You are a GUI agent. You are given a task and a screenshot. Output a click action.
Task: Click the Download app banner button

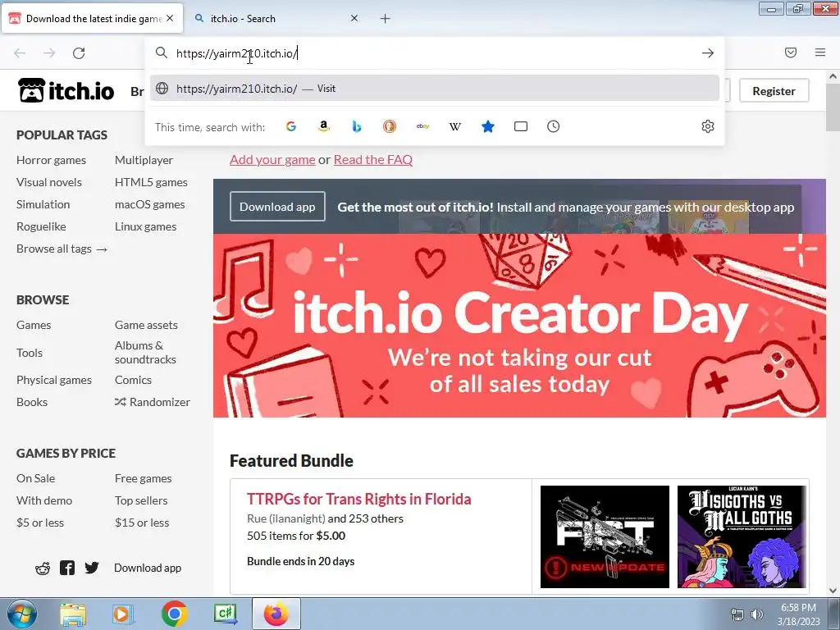click(277, 207)
